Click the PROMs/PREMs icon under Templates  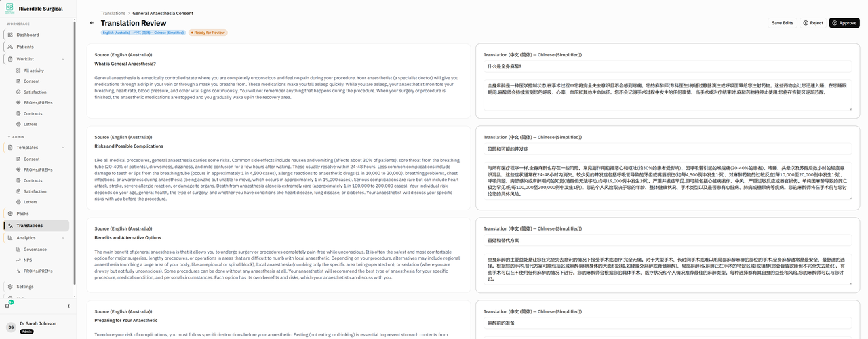click(18, 170)
